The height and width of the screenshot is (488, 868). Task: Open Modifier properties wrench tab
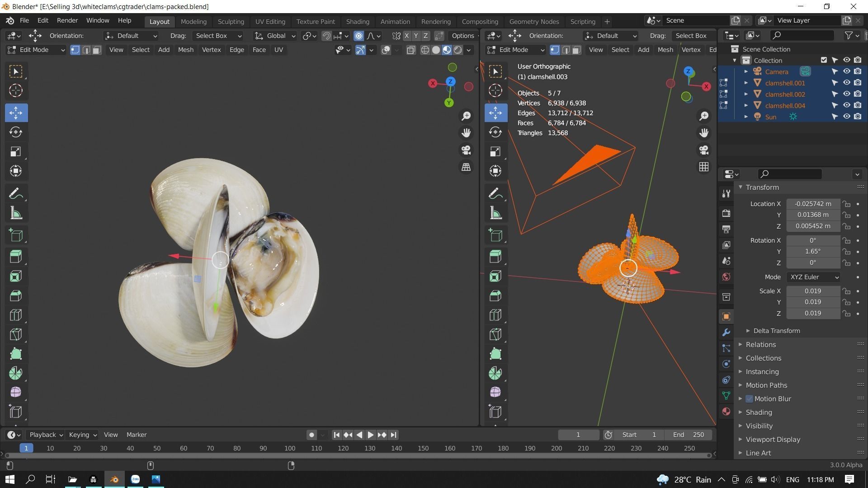pos(726,333)
